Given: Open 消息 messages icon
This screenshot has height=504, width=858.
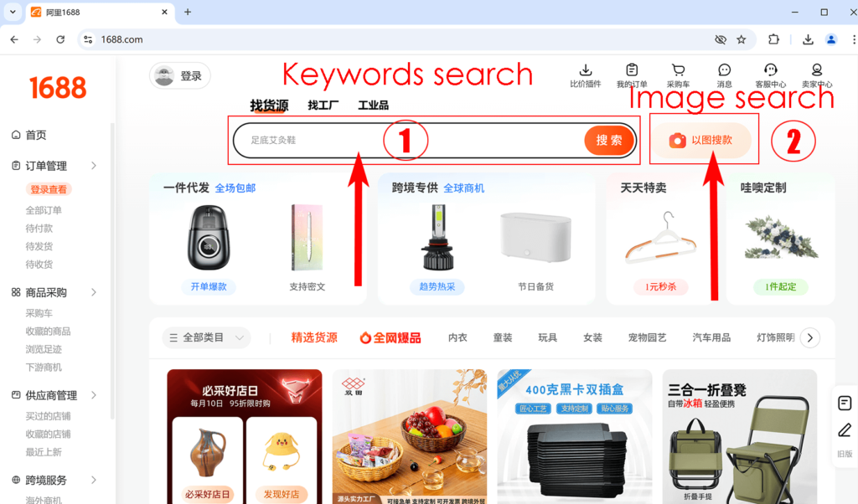Looking at the screenshot, I should click(724, 71).
